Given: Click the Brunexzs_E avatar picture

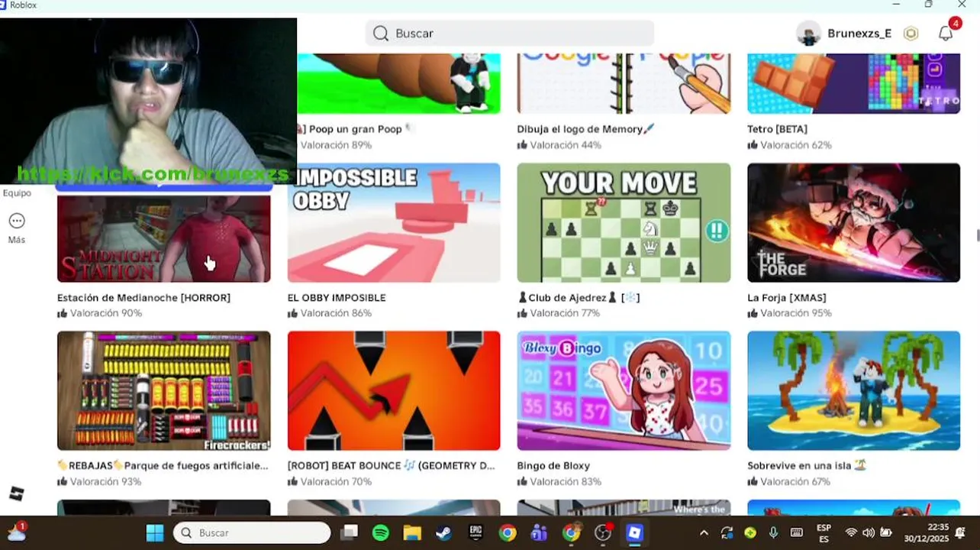Looking at the screenshot, I should (808, 34).
